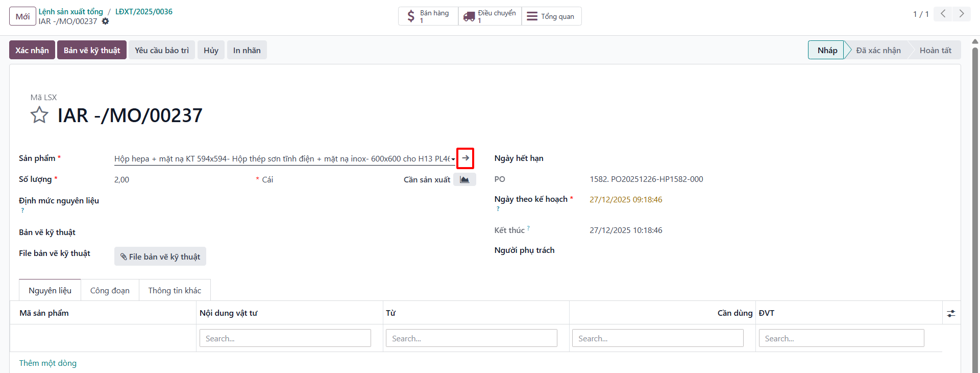
Task: Switch to the Nguyên liệu tab
Action: 50,290
